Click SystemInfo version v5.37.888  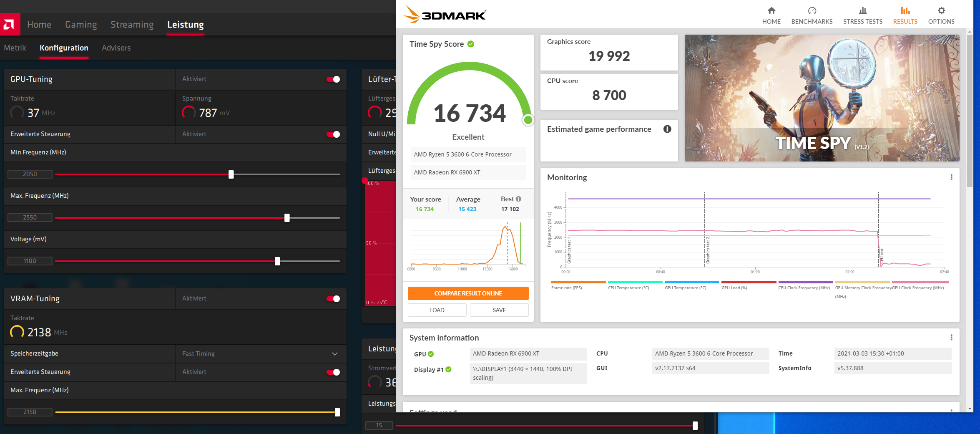pos(893,368)
